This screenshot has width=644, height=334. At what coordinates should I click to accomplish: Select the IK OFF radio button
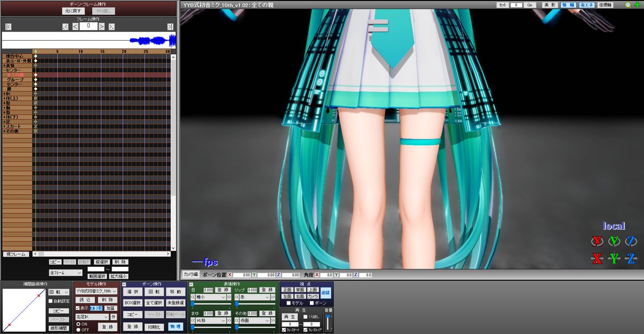click(77, 329)
